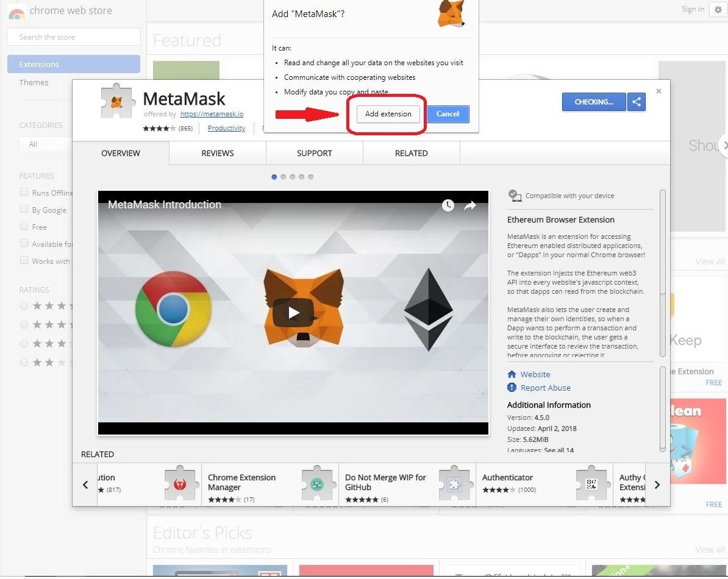
Task: Select the fifth carousel dot
Action: [310, 177]
